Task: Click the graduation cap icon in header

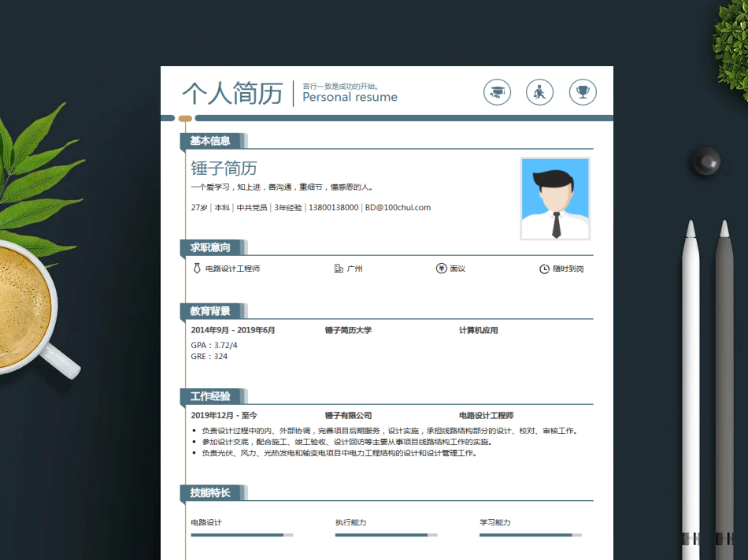Action: 497,92
